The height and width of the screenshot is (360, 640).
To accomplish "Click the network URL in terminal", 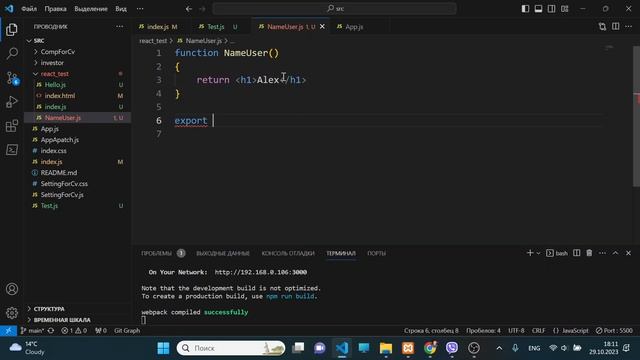I will click(x=261, y=272).
